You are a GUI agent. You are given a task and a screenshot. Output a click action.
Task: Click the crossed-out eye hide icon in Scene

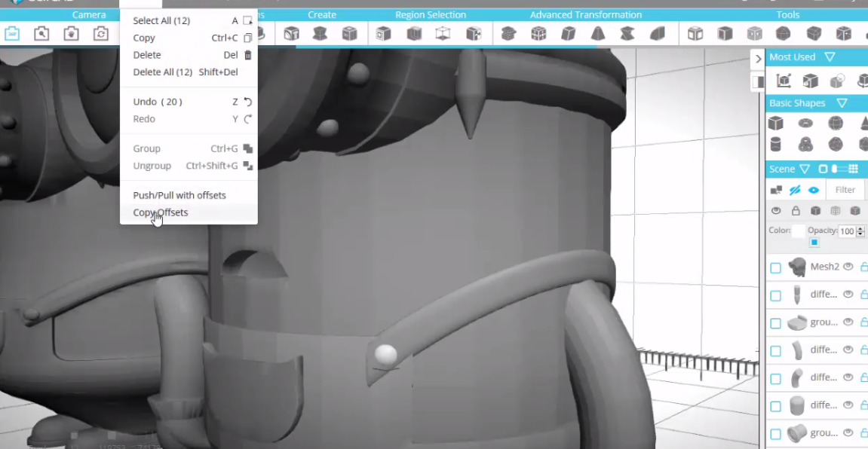tap(795, 190)
